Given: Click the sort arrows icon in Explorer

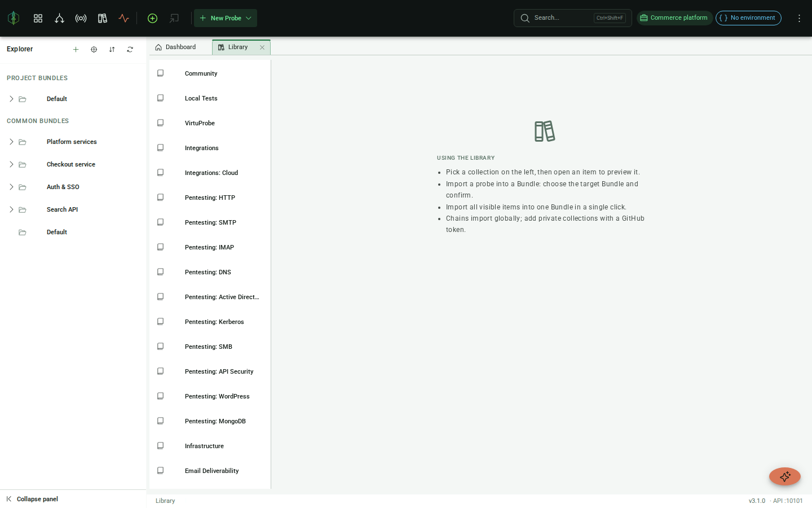Looking at the screenshot, I should pyautogui.click(x=112, y=49).
